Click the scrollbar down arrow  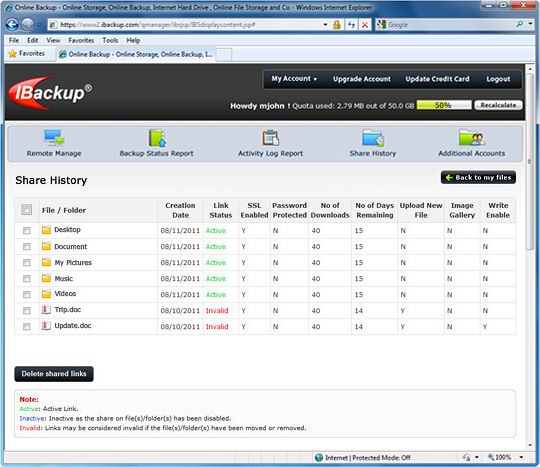(530, 445)
